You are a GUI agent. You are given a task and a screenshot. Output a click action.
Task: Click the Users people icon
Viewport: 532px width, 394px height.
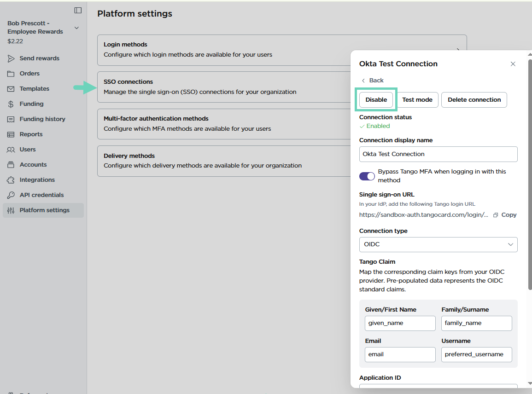click(x=11, y=150)
